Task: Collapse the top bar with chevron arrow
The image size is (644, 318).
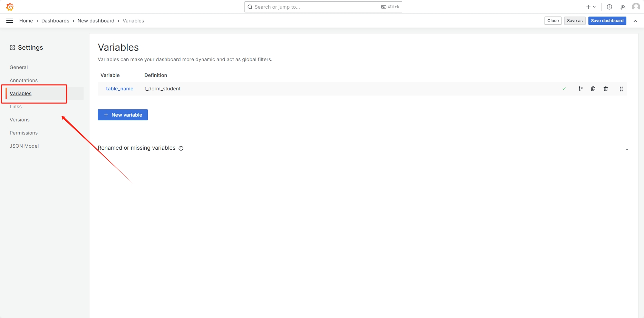Action: tap(635, 21)
